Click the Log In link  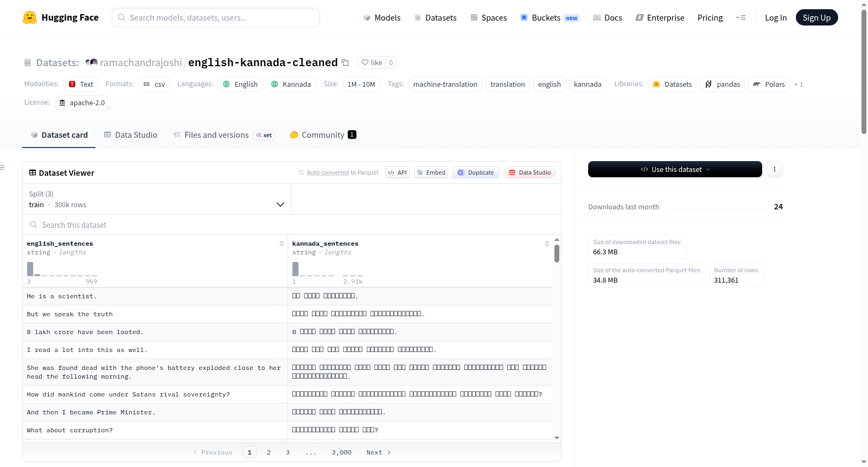776,18
